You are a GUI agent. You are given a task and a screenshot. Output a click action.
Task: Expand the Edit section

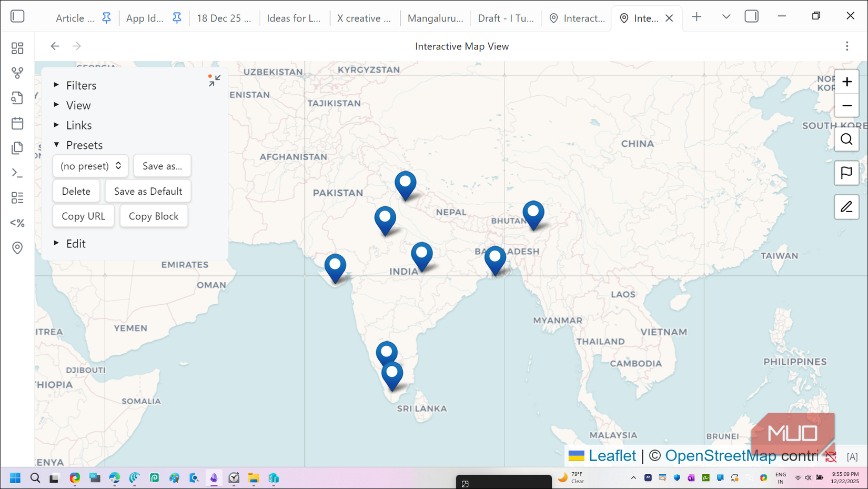tap(76, 243)
